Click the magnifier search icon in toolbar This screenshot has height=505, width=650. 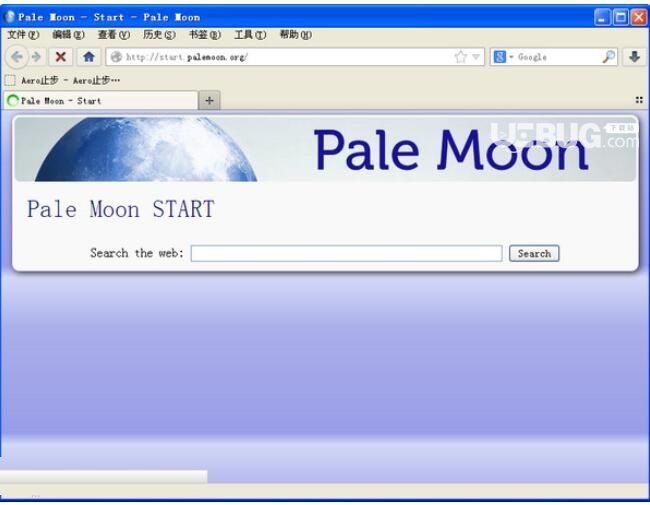(608, 57)
